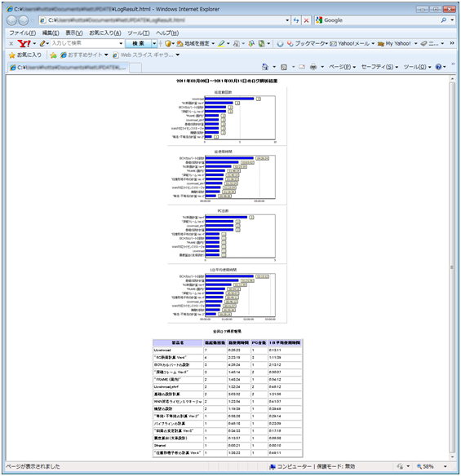Open the 編集(E) menu

(x=51, y=33)
